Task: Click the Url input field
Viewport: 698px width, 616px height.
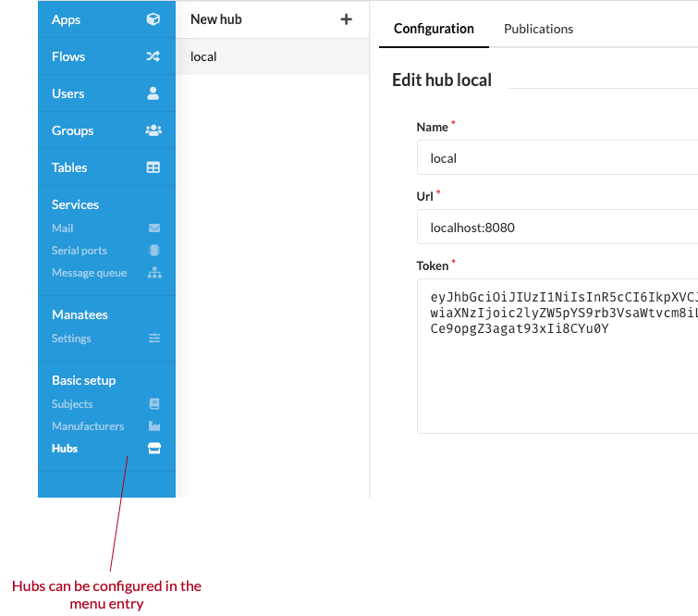Action: tap(557, 227)
